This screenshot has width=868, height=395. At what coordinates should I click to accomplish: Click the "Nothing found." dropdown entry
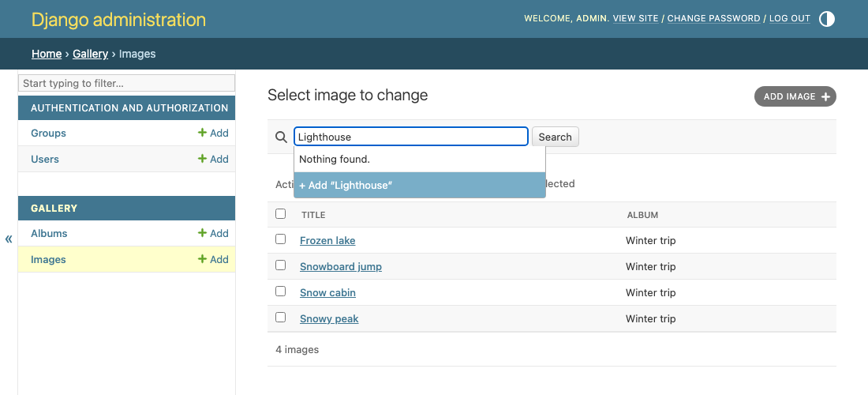click(420, 159)
